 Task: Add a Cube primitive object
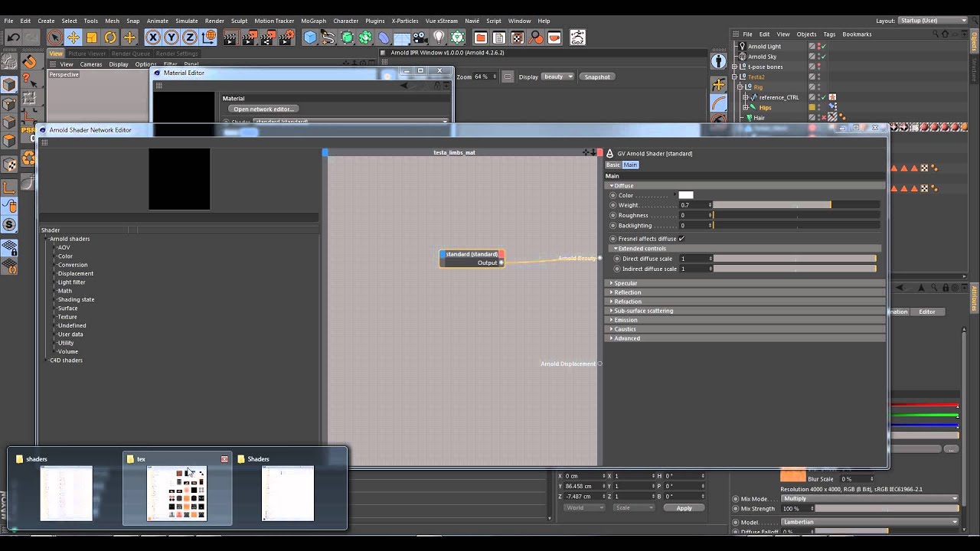[309, 37]
